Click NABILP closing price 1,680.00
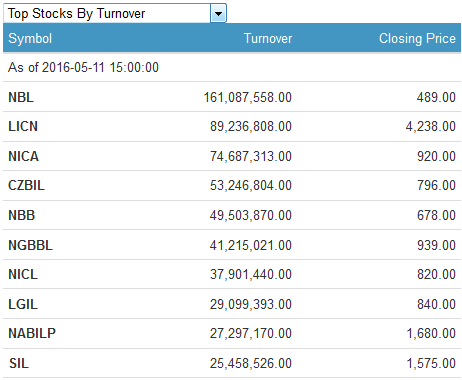The image size is (462, 380). pyautogui.click(x=431, y=333)
